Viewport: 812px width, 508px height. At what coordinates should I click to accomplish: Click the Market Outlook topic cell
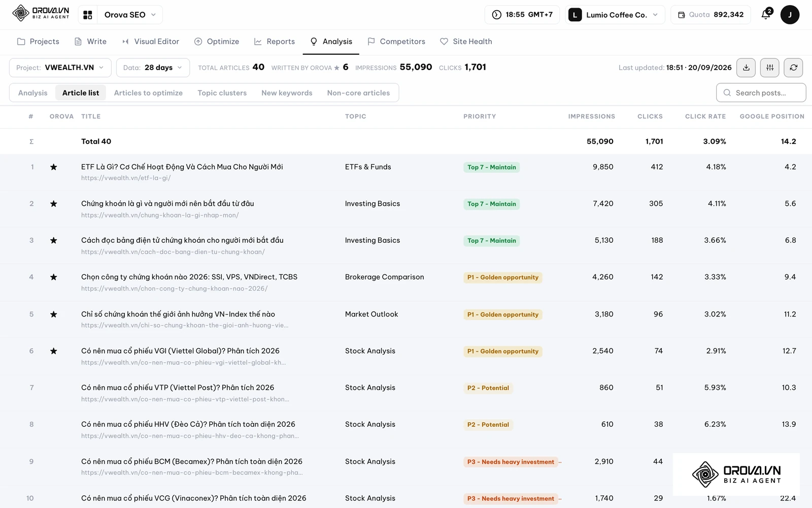[371, 314]
